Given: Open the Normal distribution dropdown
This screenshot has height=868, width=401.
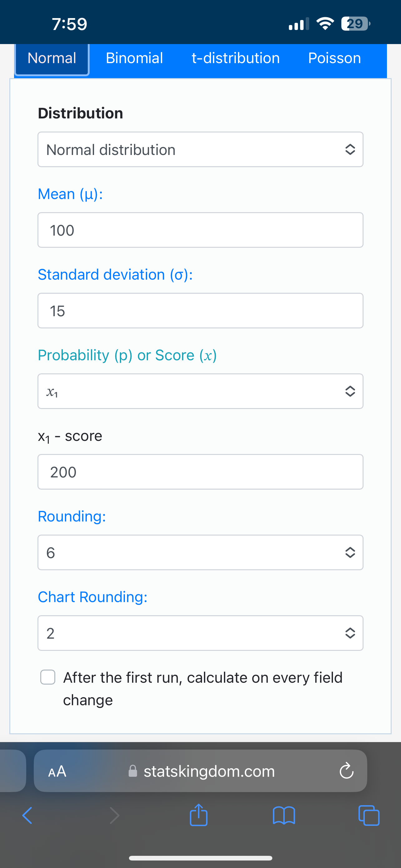Looking at the screenshot, I should pyautogui.click(x=200, y=149).
